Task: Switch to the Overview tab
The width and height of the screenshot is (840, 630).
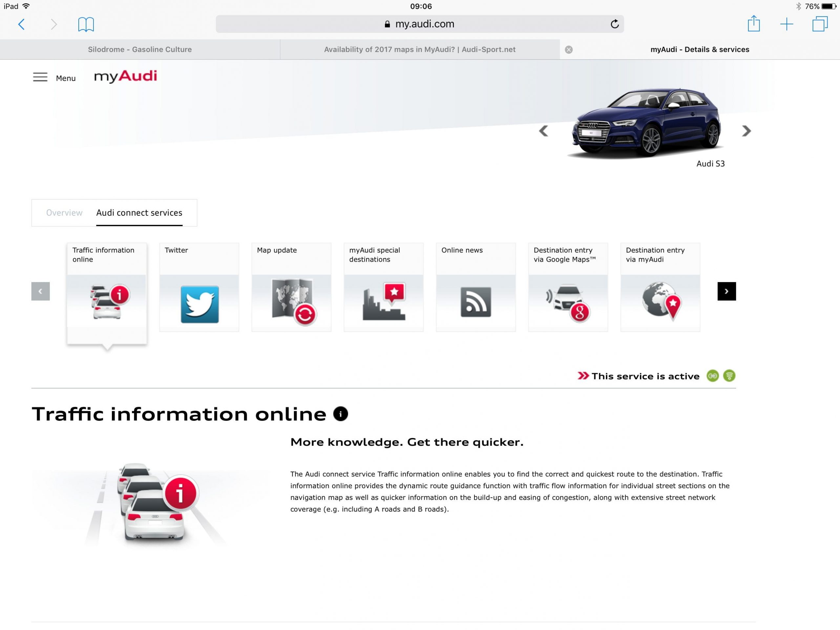Action: click(64, 213)
